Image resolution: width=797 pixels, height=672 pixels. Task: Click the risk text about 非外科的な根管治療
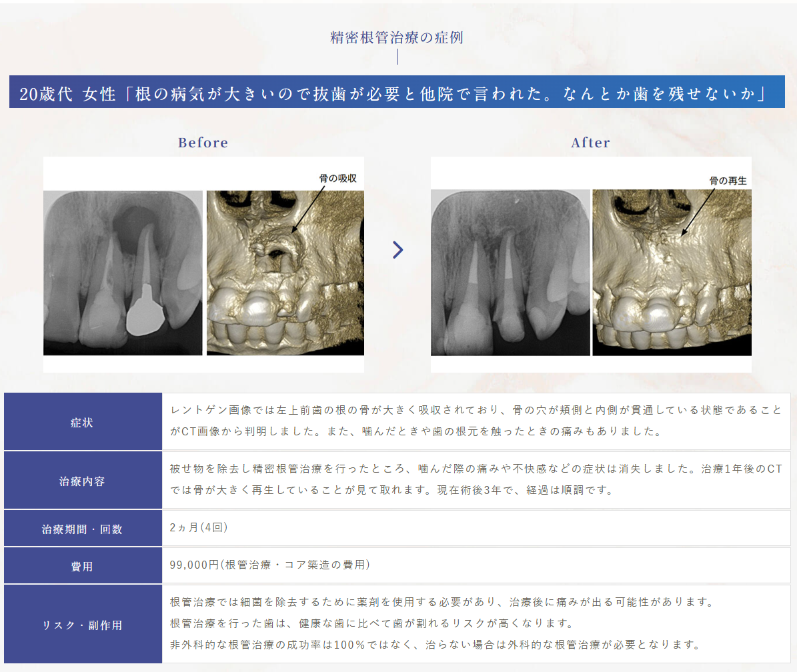click(x=436, y=645)
